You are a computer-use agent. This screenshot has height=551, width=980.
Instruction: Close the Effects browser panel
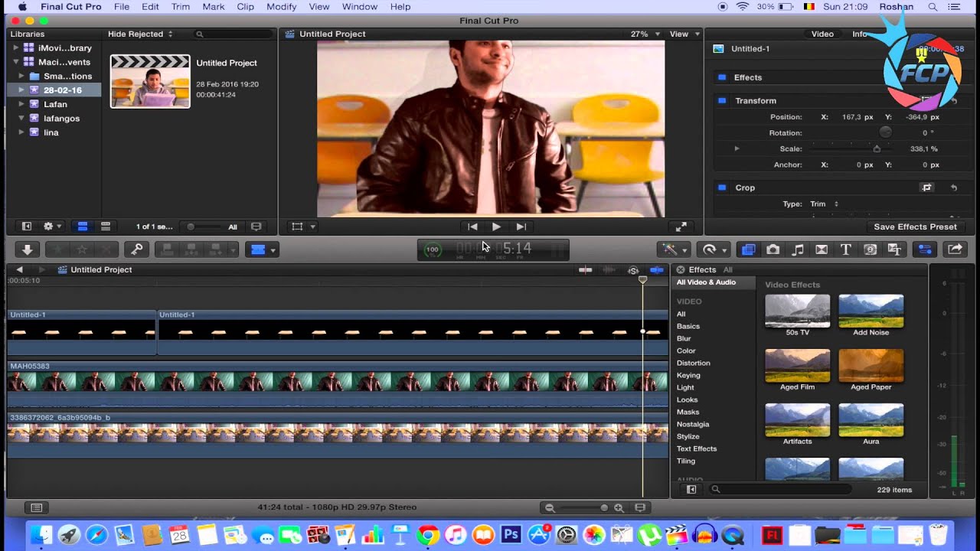680,270
